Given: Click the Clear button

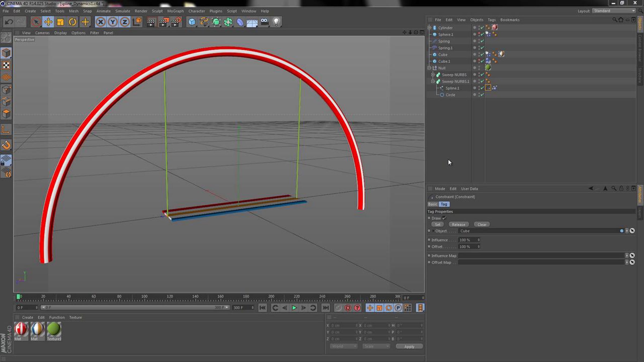Looking at the screenshot, I should [x=482, y=224].
